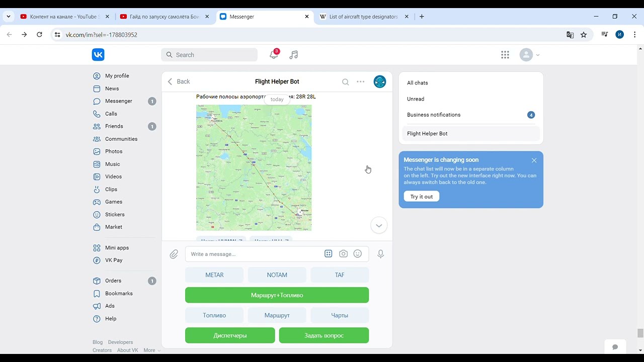Image resolution: width=644 pixels, height=362 pixels.
Task: Open Business notifications filter
Action: 471,115
